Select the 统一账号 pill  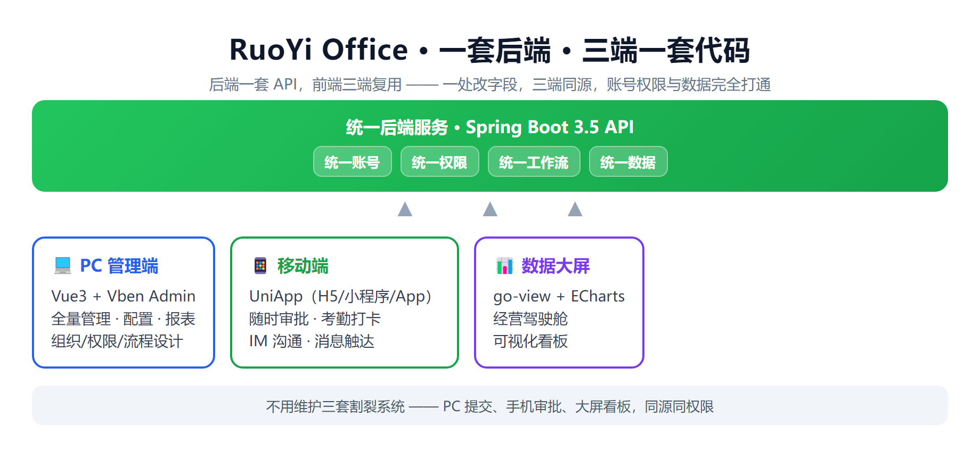(x=353, y=161)
